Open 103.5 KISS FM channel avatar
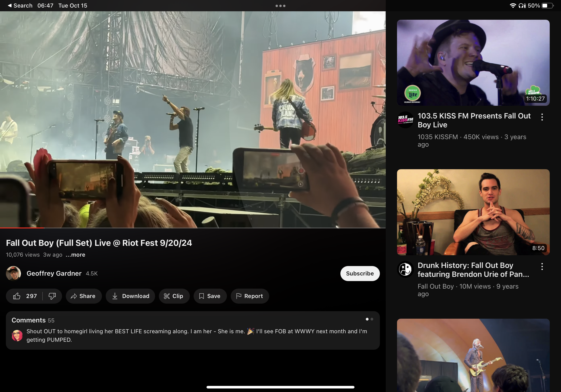561x392 pixels. click(x=406, y=120)
